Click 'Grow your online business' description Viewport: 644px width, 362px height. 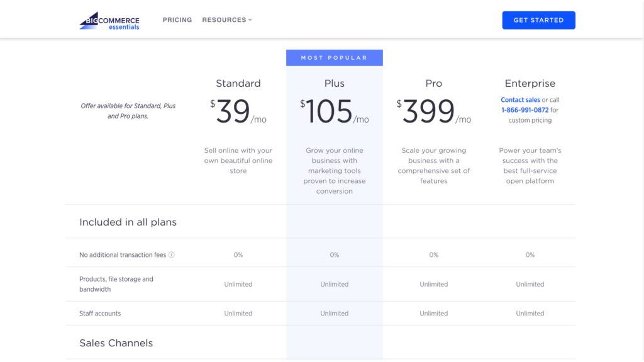(335, 171)
